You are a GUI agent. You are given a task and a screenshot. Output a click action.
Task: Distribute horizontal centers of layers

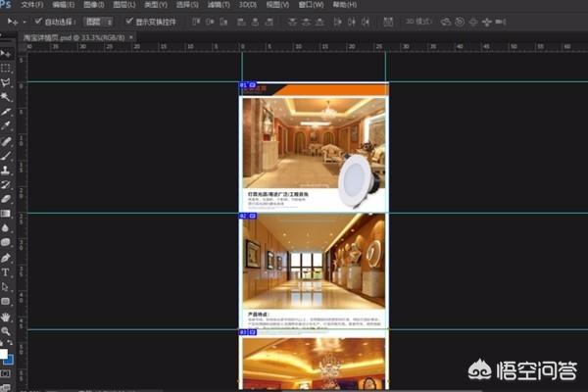click(352, 22)
